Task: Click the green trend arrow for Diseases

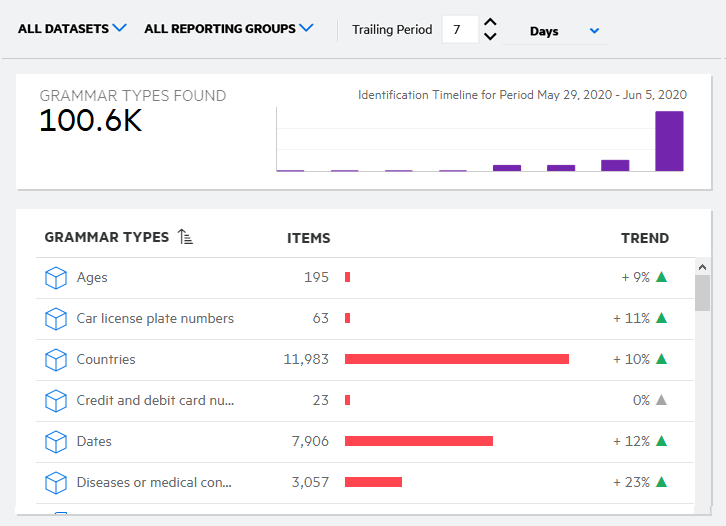Action: click(x=661, y=482)
